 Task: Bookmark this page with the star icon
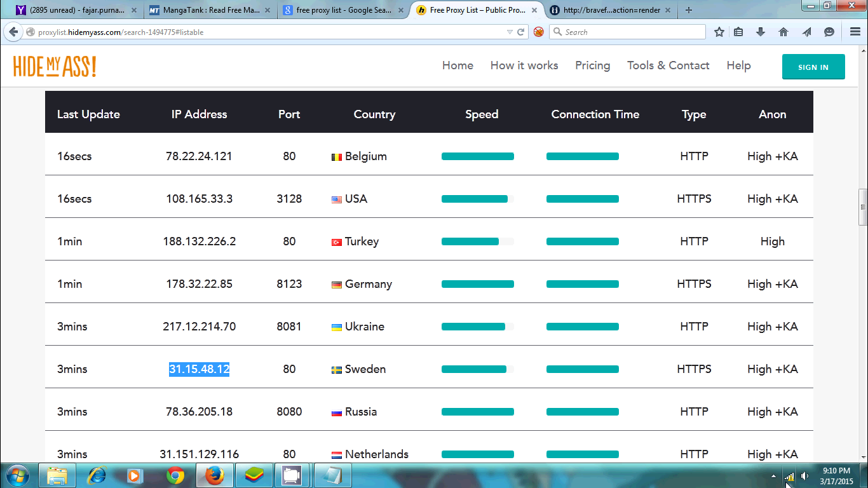pyautogui.click(x=719, y=32)
